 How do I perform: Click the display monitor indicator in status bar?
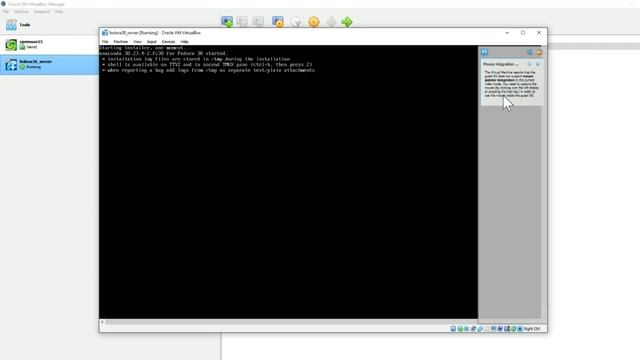click(x=493, y=329)
